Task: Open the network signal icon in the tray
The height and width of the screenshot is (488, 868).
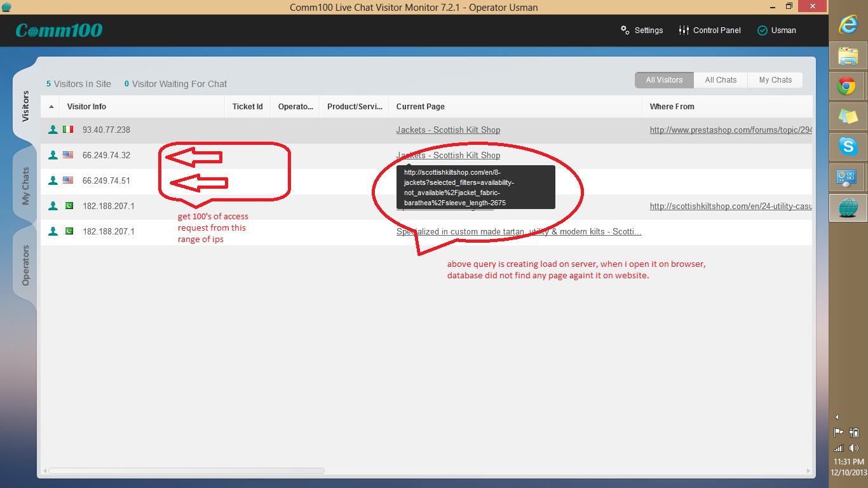Action: pyautogui.click(x=839, y=447)
